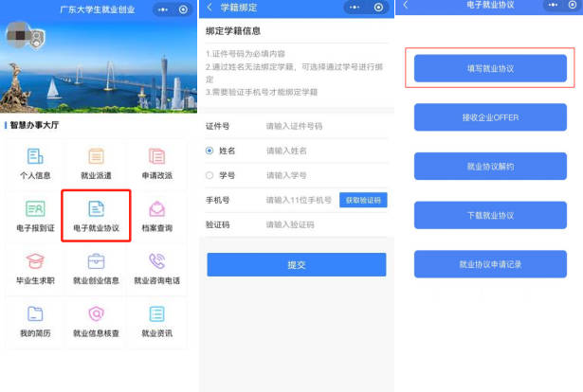Select the 学号 radio button
Screen dimensions: 583x392
[x=210, y=175]
